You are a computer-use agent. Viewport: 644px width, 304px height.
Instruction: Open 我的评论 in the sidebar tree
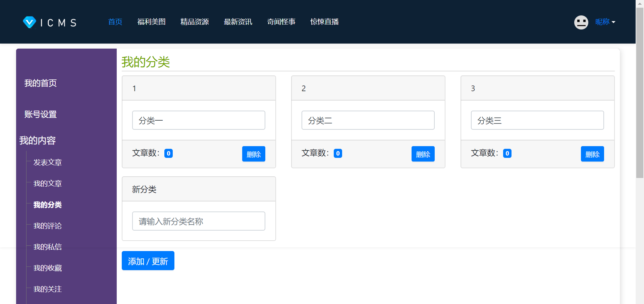[x=48, y=226]
